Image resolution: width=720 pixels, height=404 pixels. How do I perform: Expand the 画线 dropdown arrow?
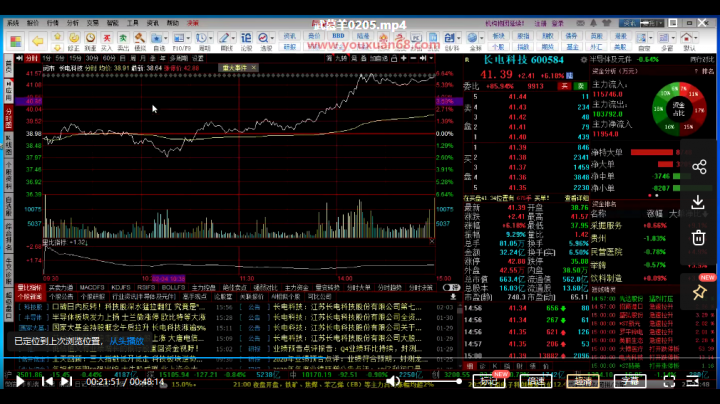tap(233, 39)
